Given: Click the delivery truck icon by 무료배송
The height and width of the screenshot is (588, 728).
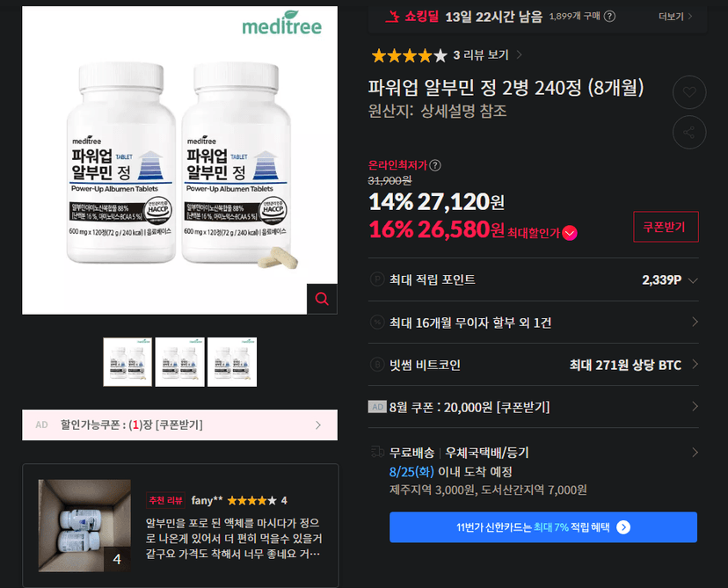Looking at the screenshot, I should [377, 452].
